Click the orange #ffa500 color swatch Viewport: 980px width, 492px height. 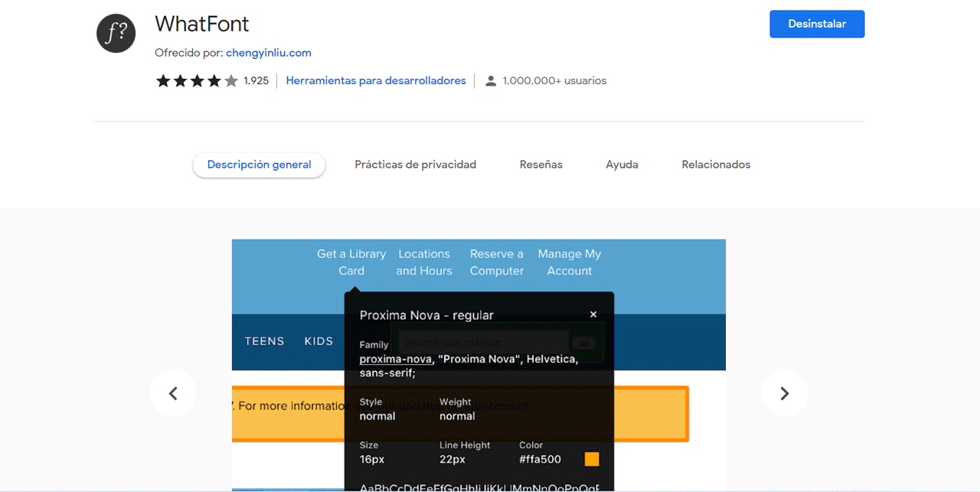(x=592, y=459)
